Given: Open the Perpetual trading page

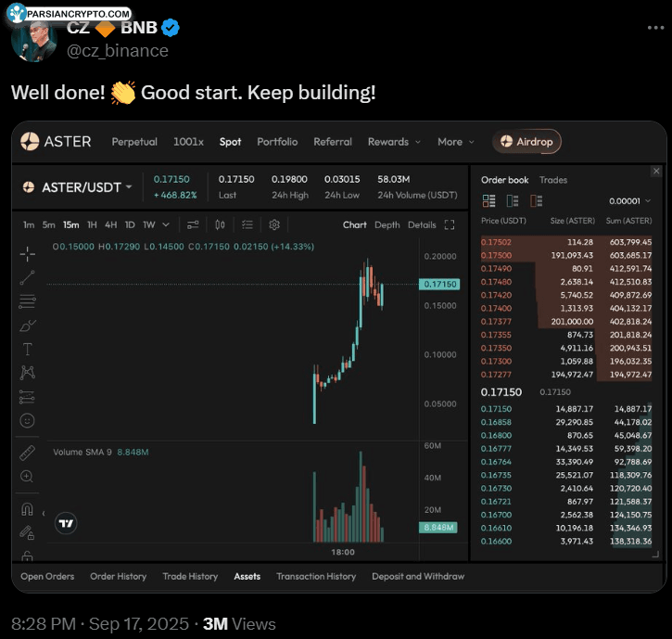Looking at the screenshot, I should (x=134, y=142).
